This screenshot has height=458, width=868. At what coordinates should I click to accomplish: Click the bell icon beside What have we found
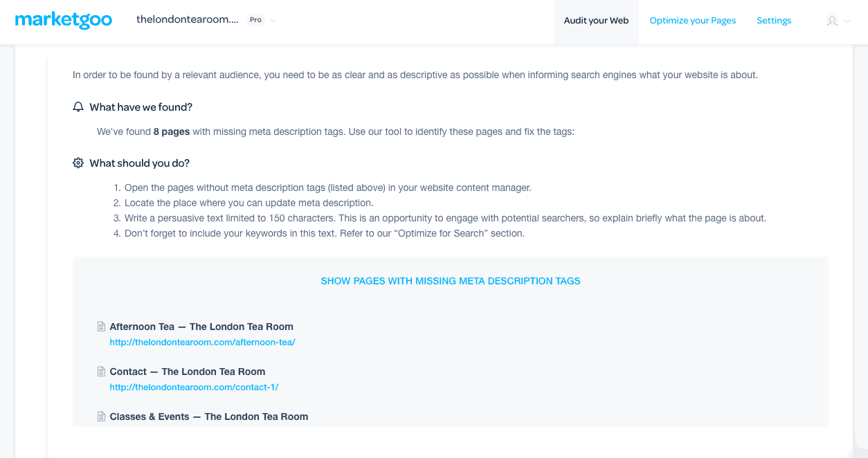point(78,107)
